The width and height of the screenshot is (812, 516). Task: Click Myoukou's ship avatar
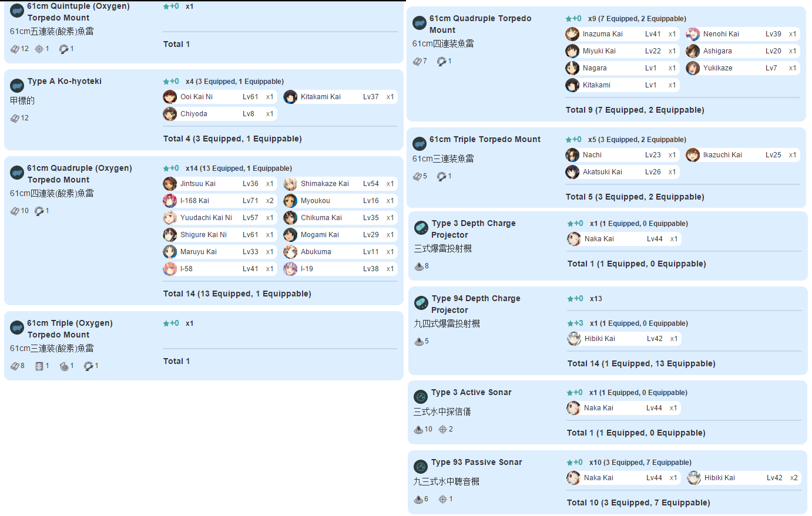pos(290,201)
